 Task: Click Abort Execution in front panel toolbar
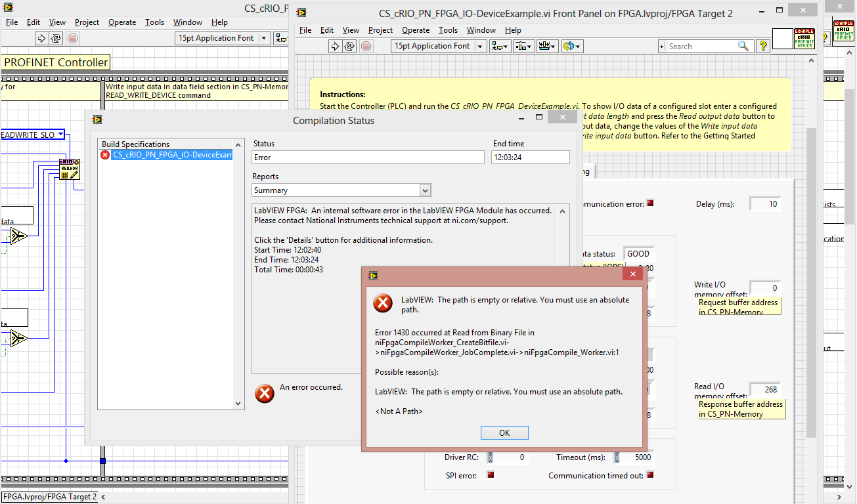pos(366,46)
